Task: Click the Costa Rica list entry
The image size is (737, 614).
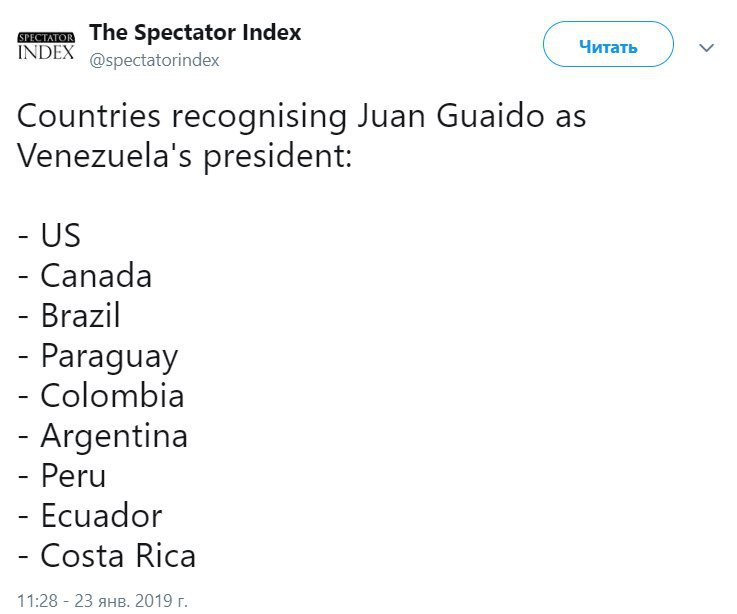Action: pos(118,556)
